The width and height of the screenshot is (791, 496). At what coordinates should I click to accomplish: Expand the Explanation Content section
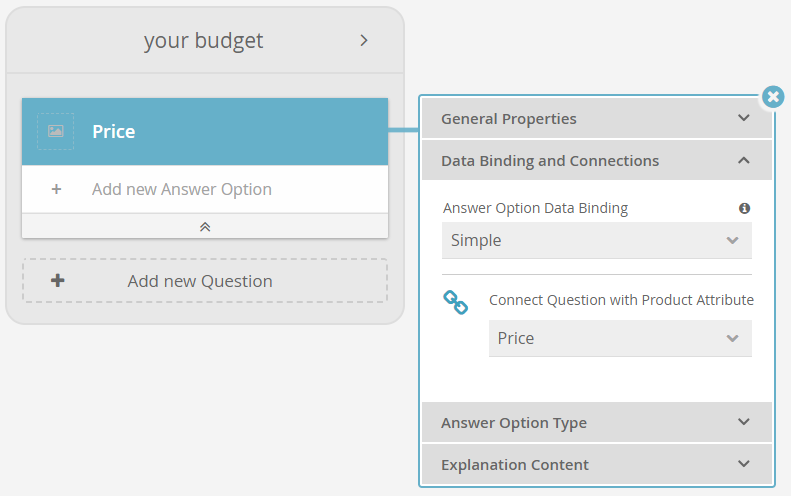597,464
